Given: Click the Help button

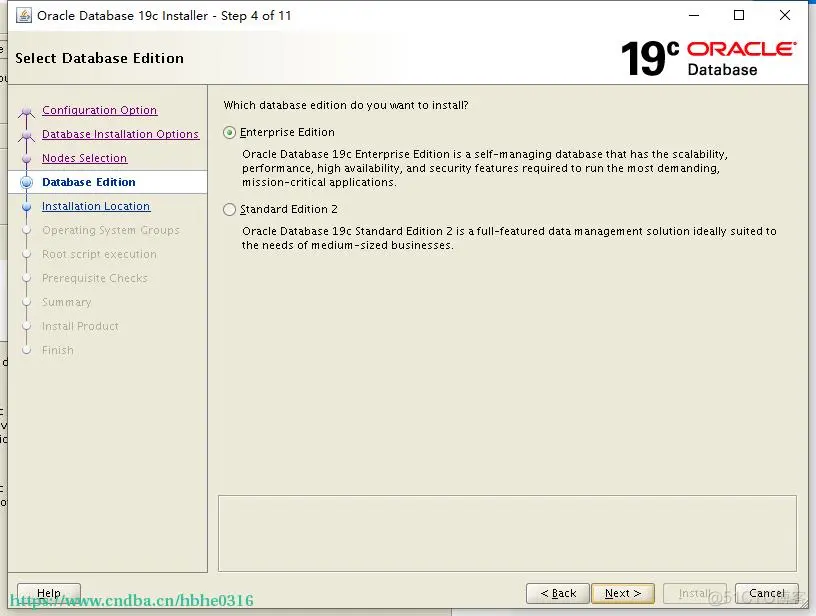Looking at the screenshot, I should coord(49,593).
